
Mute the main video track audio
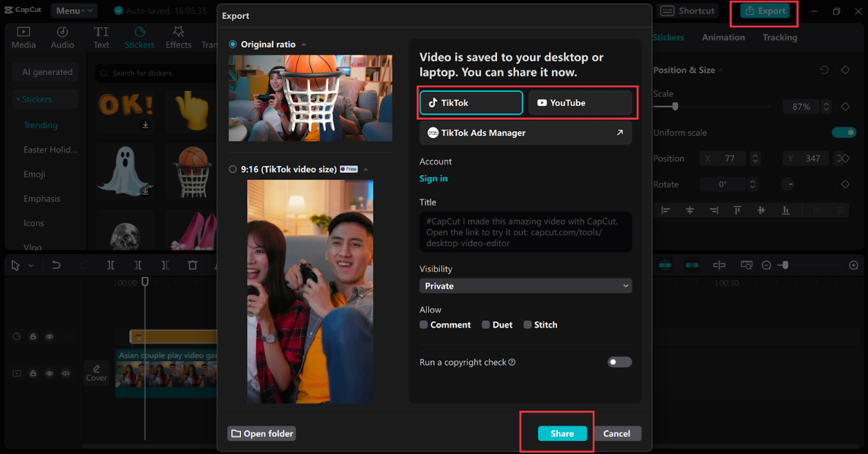coord(66,373)
